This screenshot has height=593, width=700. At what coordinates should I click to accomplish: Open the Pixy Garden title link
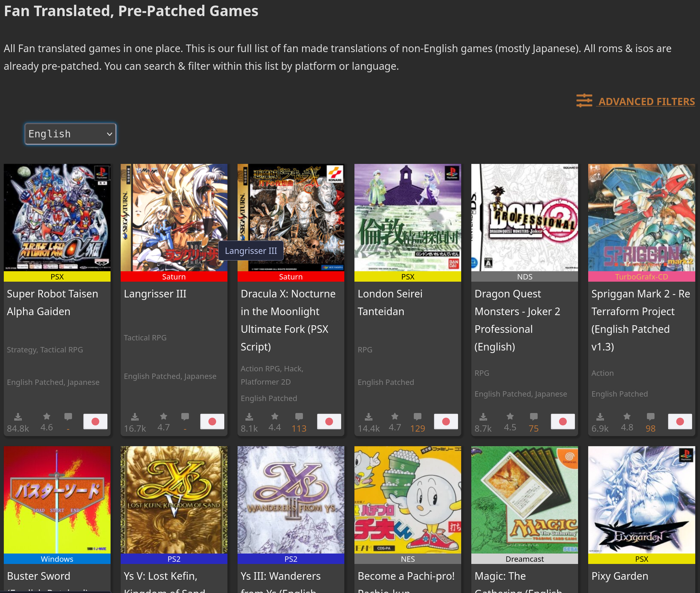point(620,576)
